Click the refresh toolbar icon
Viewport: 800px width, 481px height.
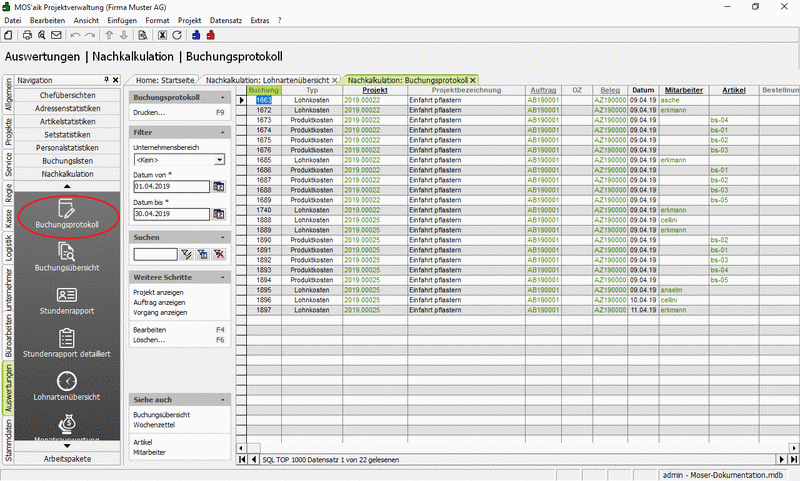pyautogui.click(x=177, y=35)
